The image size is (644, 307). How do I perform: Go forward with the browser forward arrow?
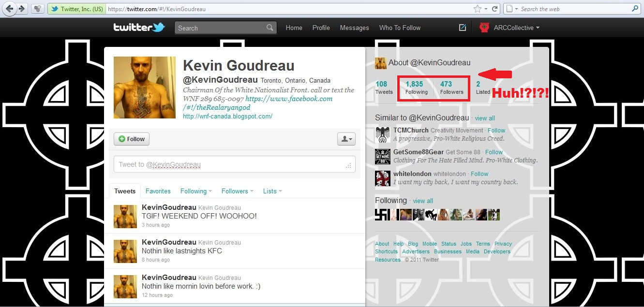(x=21, y=9)
